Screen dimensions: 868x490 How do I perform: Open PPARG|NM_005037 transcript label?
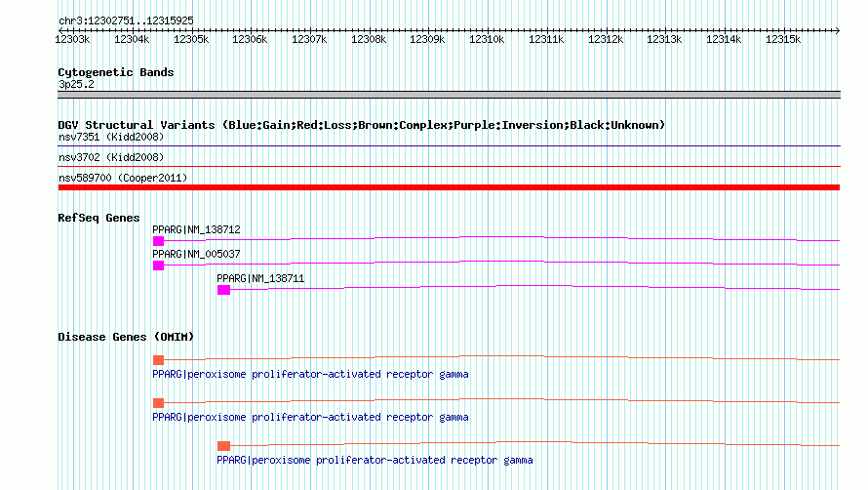(196, 254)
